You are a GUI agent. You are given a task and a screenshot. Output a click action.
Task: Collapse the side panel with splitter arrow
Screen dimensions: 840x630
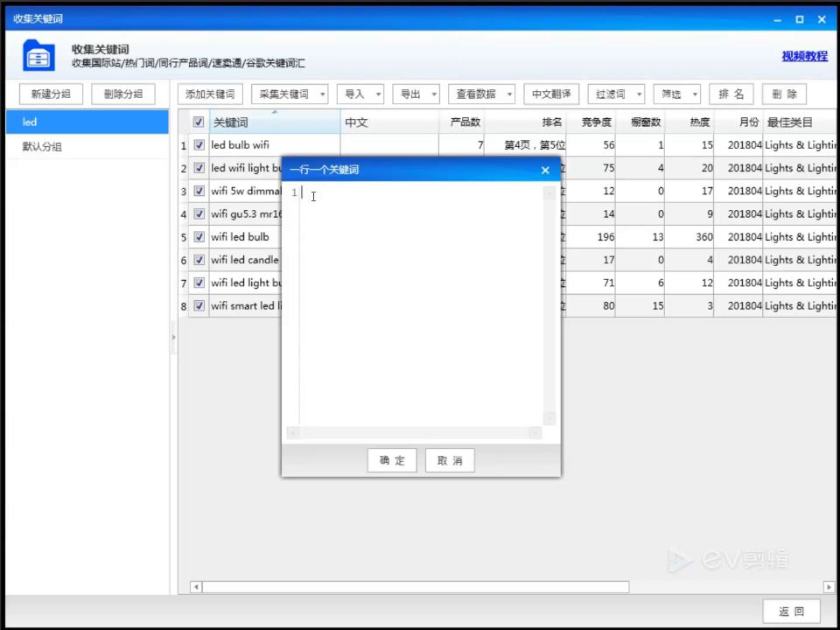point(173,338)
